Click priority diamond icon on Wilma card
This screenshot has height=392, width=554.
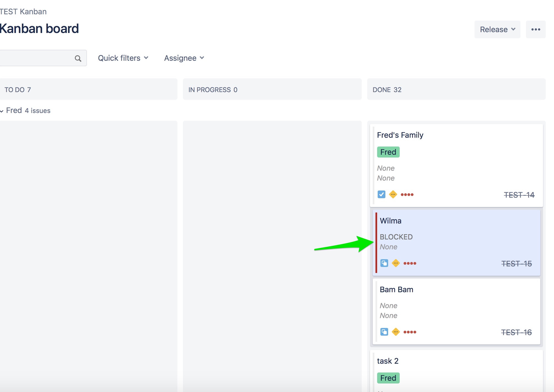396,263
